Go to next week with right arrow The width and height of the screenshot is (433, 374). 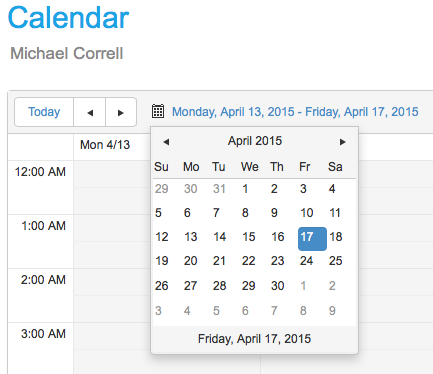tap(121, 112)
